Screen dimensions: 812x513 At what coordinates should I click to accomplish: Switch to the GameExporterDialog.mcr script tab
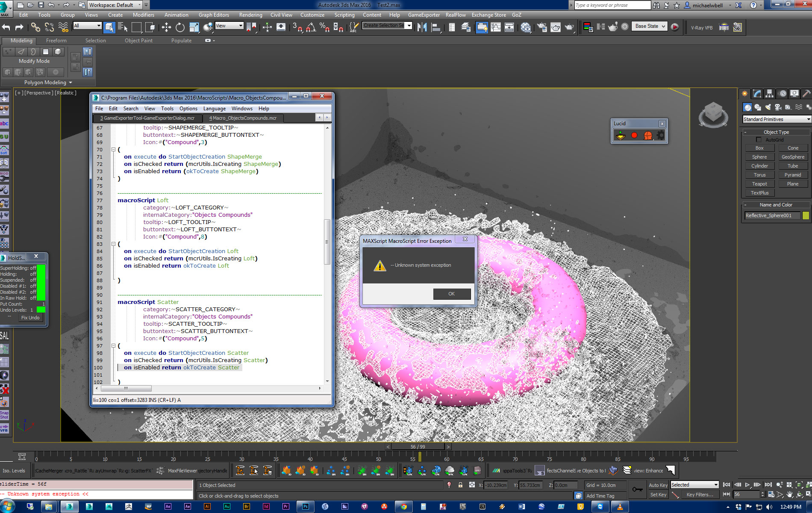tap(147, 118)
